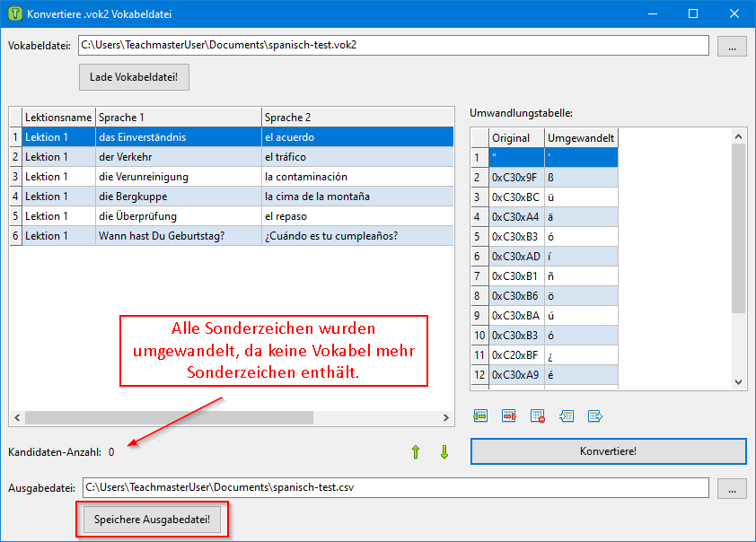Click the app icon in the title bar
Image resolution: width=756 pixels, height=542 pixels.
tap(14, 14)
